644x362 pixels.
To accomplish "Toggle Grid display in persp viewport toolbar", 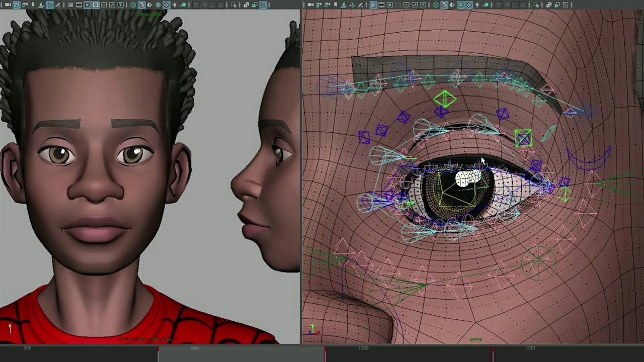I will tap(373, 5).
